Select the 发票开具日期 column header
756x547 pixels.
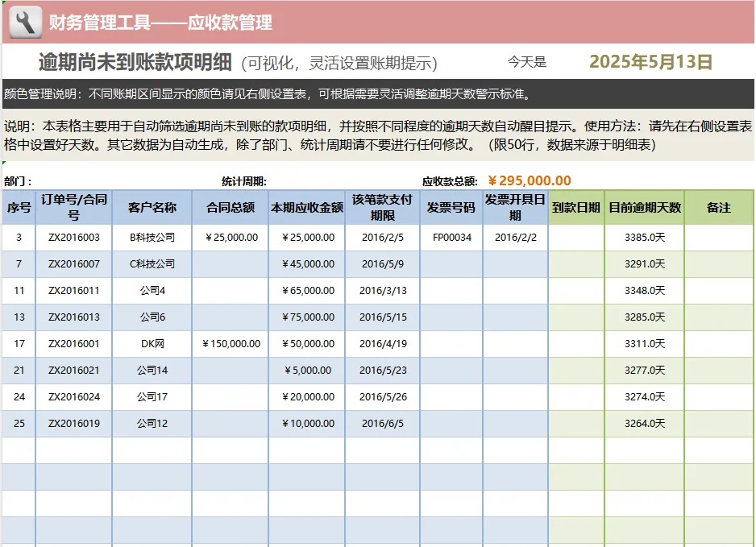click(x=515, y=208)
